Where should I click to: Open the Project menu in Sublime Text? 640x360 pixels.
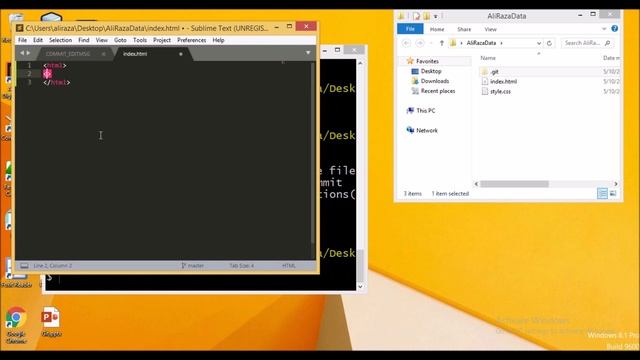(162, 40)
